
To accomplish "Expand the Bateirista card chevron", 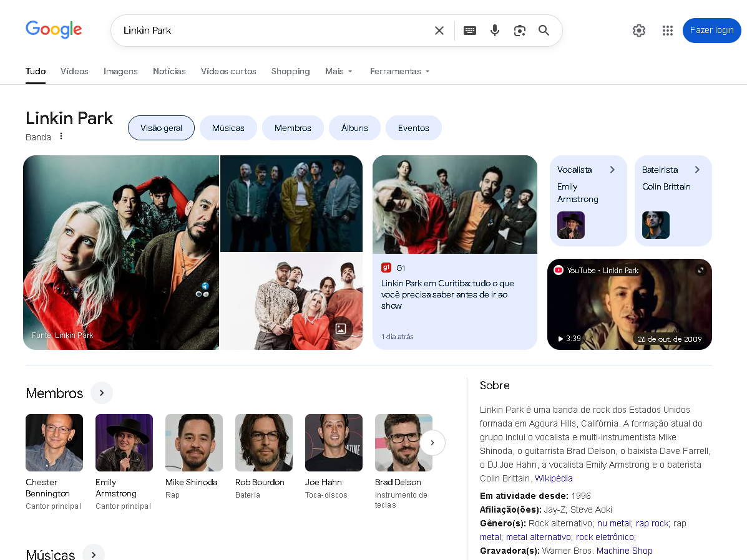I will [697, 170].
